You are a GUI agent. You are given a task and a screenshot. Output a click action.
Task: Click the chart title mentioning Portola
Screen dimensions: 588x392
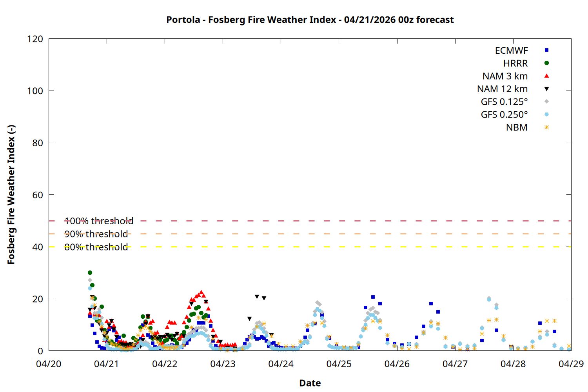click(x=310, y=20)
